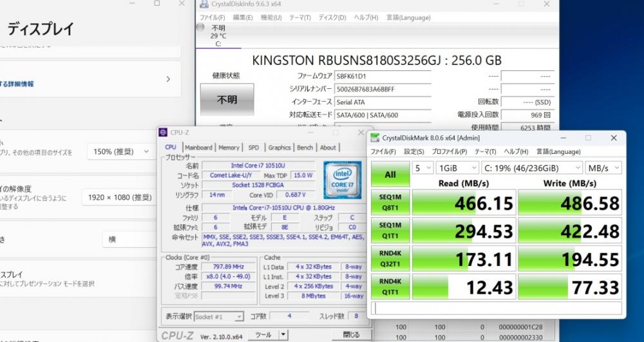644x342 pixels.
Task: Close the CrystalDiskMark window
Action: tap(614, 138)
